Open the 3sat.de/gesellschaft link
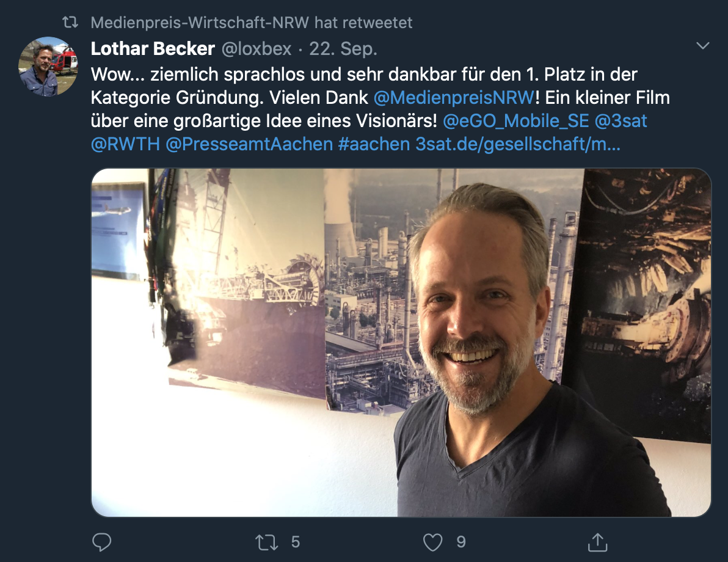Screen dimensions: 728x562 coord(518,144)
